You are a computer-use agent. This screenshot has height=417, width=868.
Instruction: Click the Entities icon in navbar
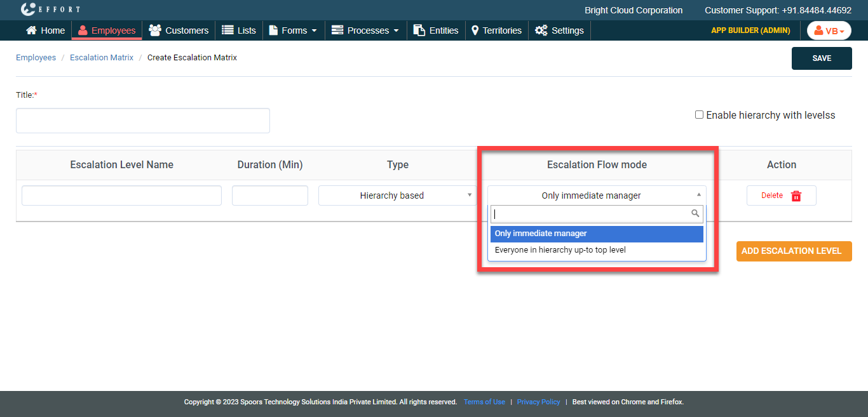(419, 30)
